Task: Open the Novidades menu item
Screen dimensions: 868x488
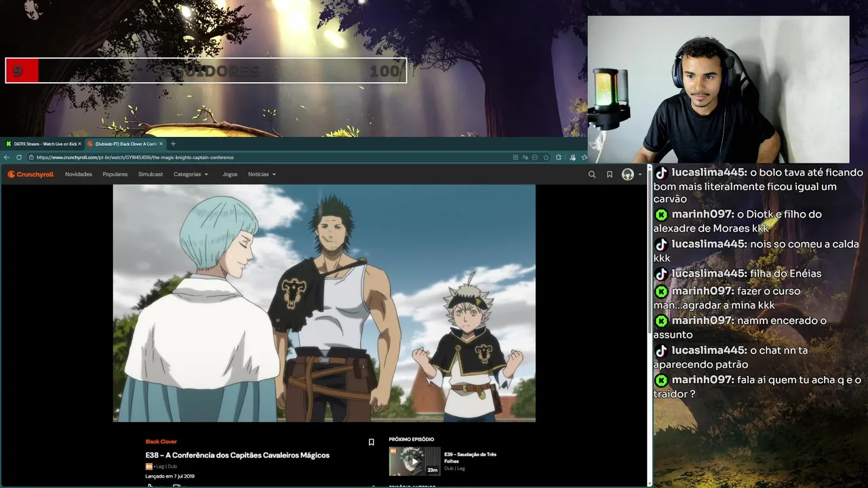Action: pyautogui.click(x=79, y=174)
